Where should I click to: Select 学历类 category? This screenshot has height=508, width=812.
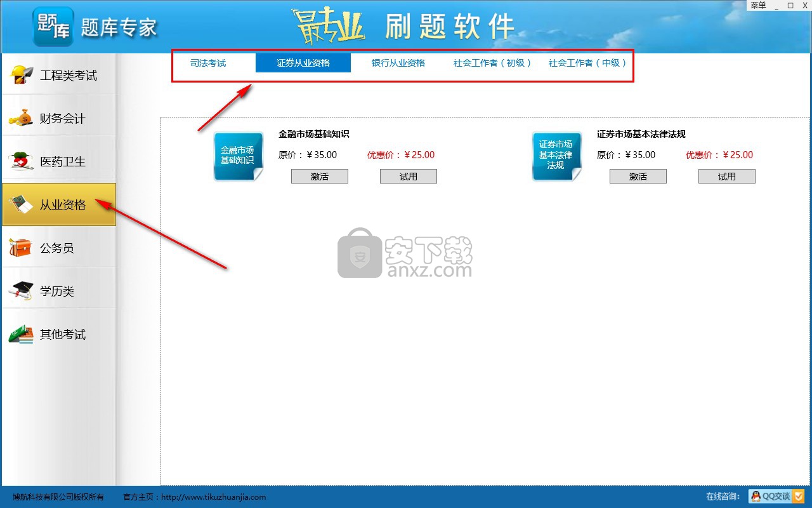point(59,291)
